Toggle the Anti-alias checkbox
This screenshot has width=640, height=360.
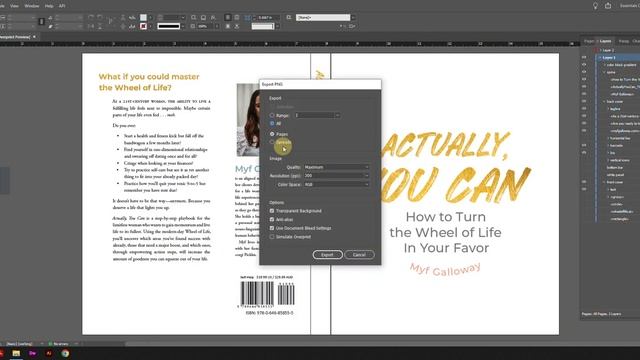click(272, 220)
